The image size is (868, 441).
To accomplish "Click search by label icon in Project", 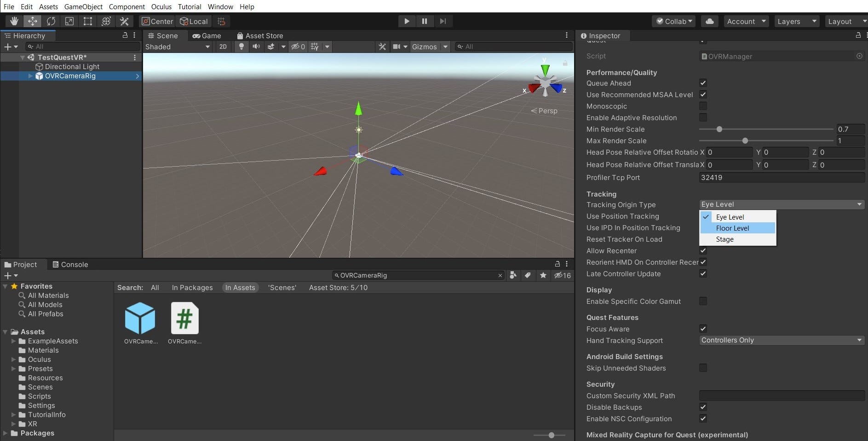I will (x=528, y=275).
